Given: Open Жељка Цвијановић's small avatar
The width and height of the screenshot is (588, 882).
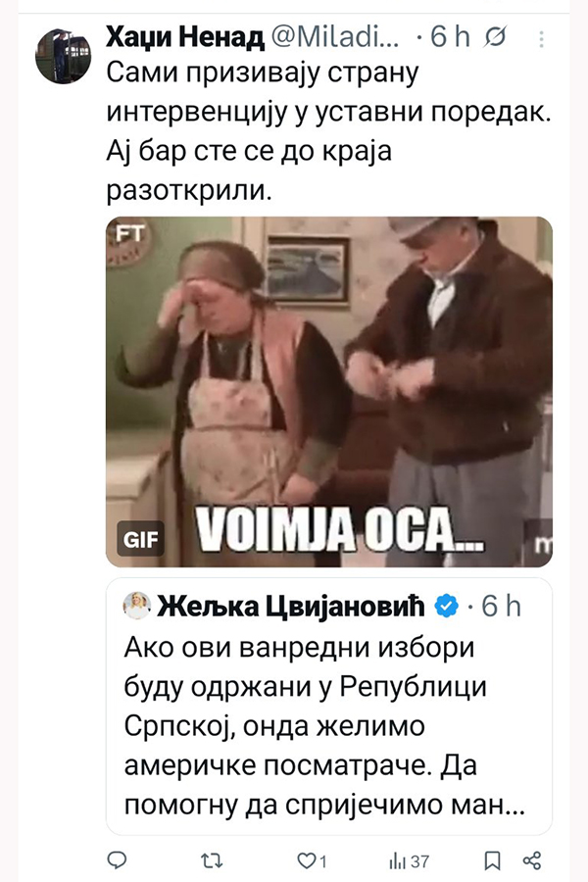Looking at the screenshot, I should (135, 607).
